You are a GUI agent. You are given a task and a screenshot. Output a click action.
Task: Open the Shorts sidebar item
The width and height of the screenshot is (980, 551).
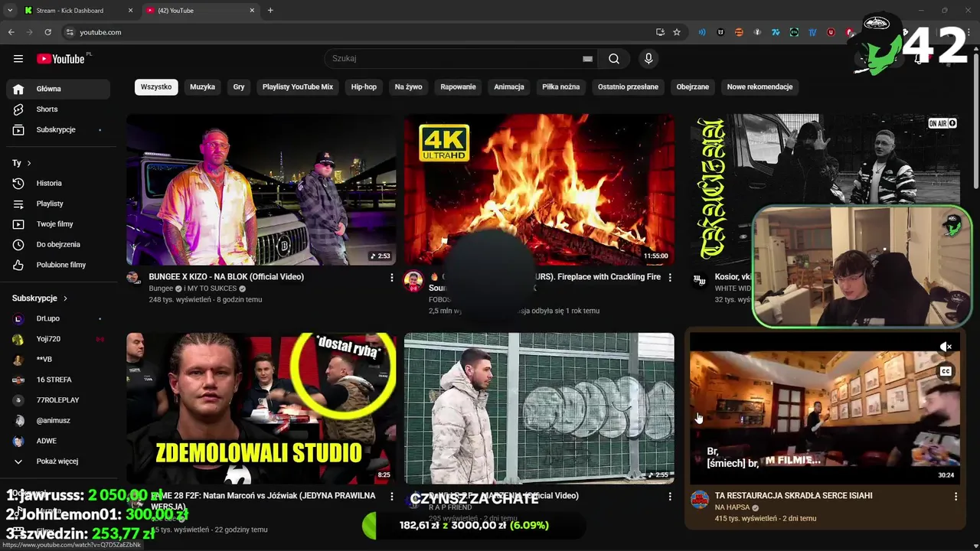tap(58, 109)
